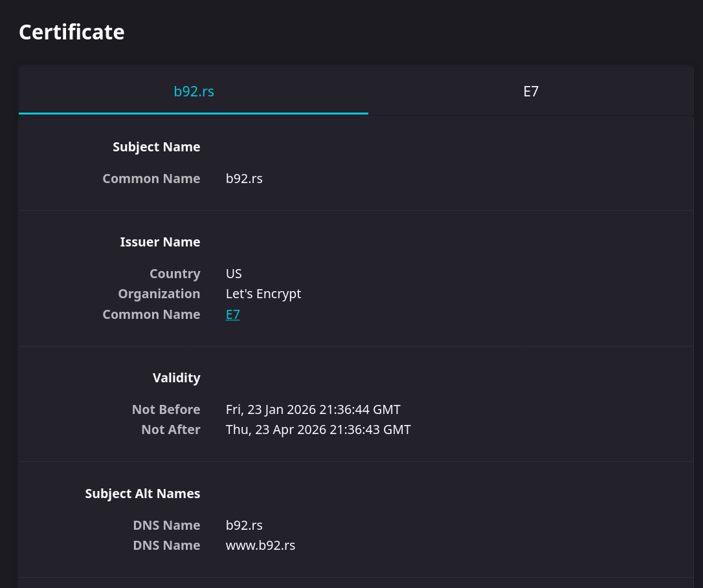Click the Not Before date value
Viewport: 703px width, 588px height.
[313, 409]
